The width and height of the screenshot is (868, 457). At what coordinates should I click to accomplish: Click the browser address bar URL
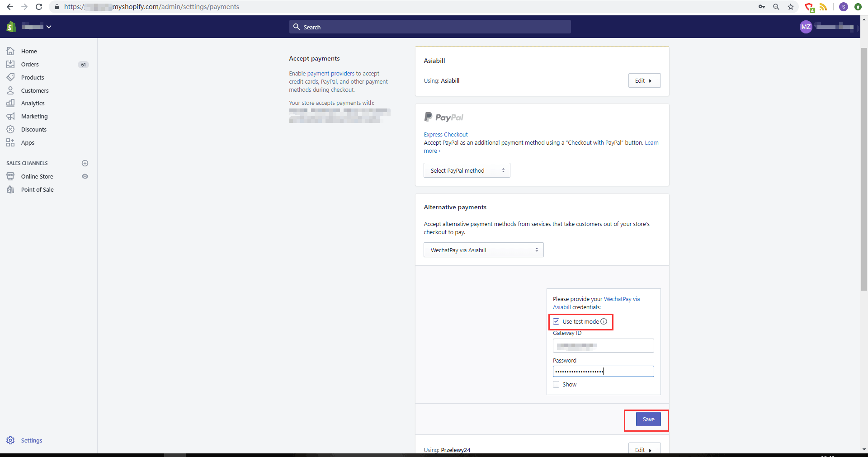pyautogui.click(x=151, y=7)
